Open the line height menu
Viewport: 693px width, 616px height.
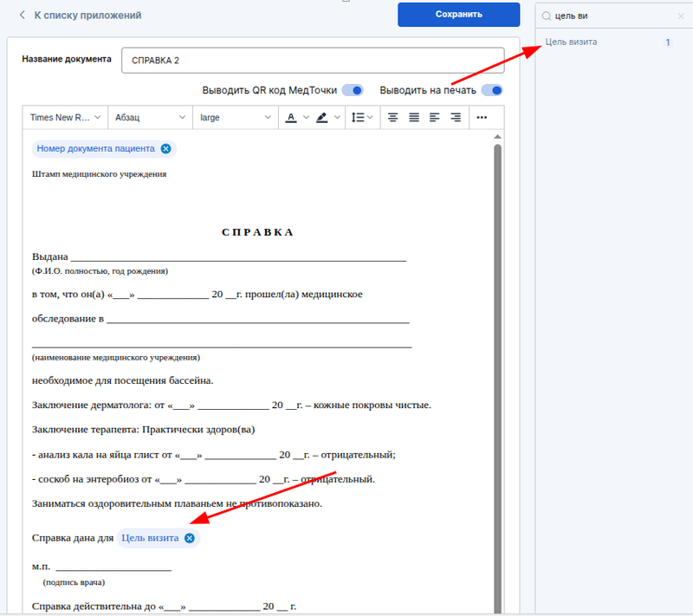click(x=362, y=118)
